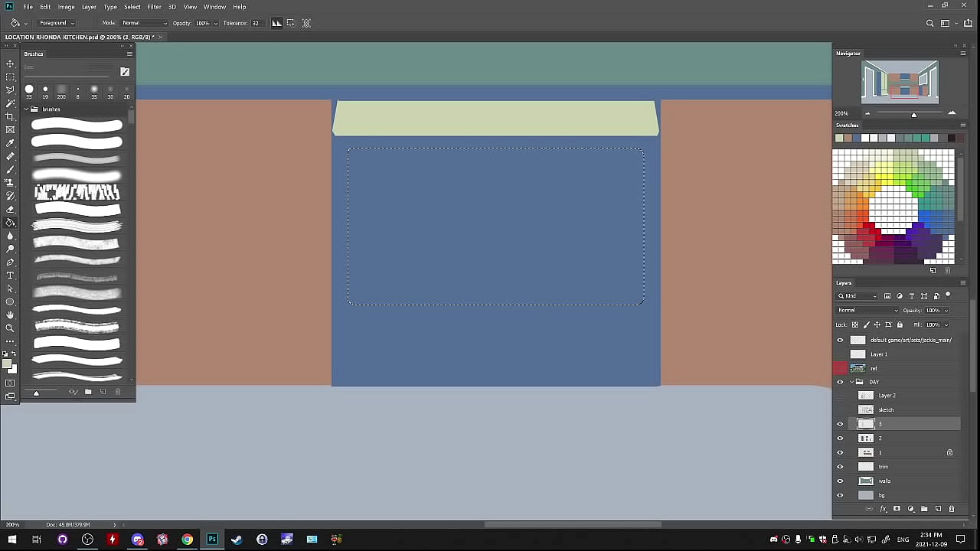
Task: Open the layer blend mode dropdown
Action: coord(867,310)
